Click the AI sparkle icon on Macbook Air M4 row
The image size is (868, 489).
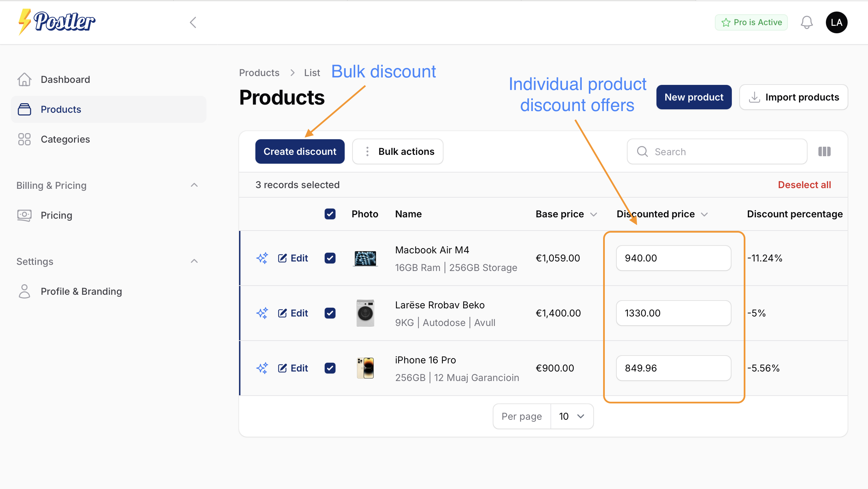pos(262,258)
